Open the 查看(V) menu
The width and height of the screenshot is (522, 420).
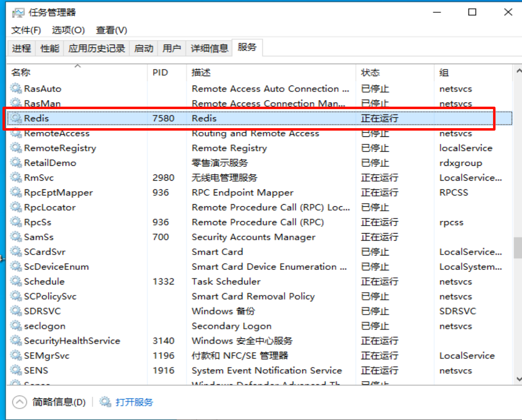click(112, 30)
